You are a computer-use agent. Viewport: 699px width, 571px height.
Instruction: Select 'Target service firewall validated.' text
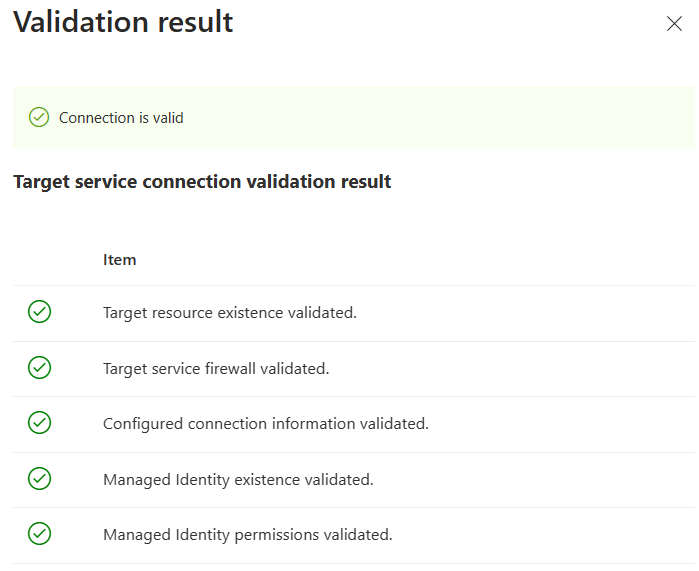(216, 369)
